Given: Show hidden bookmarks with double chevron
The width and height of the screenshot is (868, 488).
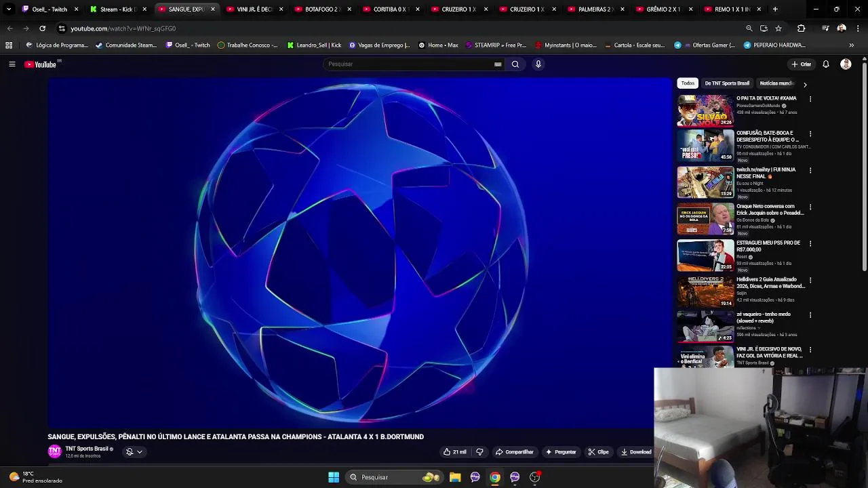Looking at the screenshot, I should click(851, 45).
